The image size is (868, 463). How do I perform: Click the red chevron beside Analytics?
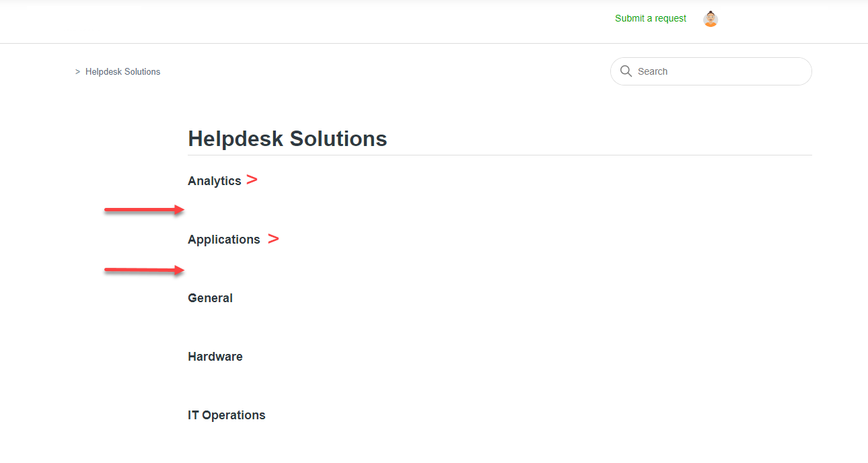(252, 180)
